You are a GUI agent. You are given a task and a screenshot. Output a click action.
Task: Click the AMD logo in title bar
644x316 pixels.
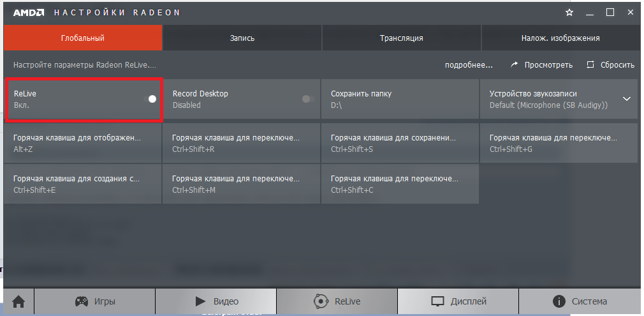click(29, 12)
